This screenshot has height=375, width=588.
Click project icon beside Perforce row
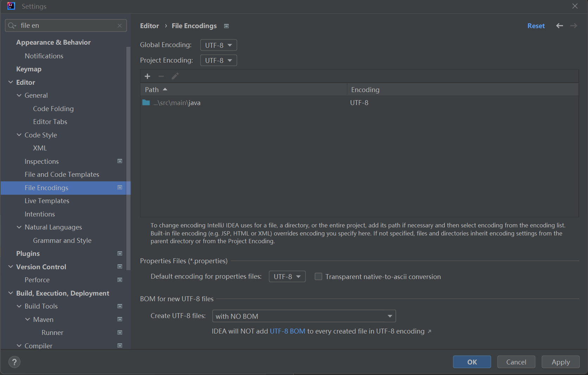pos(120,280)
